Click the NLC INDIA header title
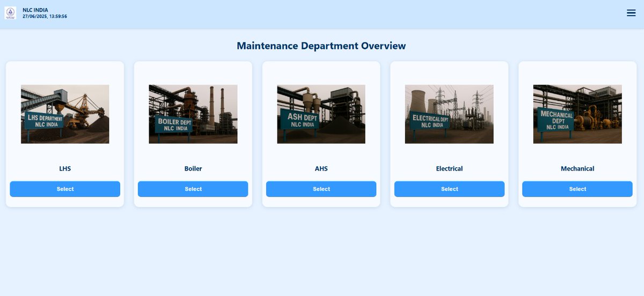The height and width of the screenshot is (296, 644). coord(35,10)
